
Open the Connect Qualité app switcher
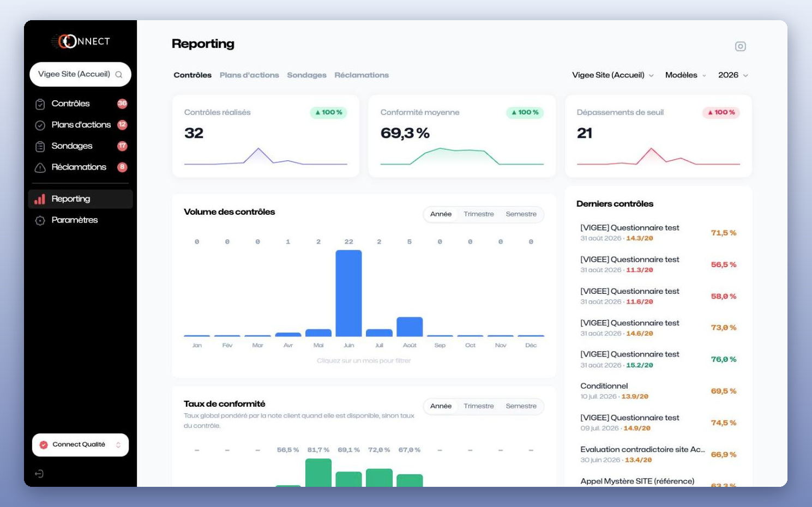tap(80, 445)
